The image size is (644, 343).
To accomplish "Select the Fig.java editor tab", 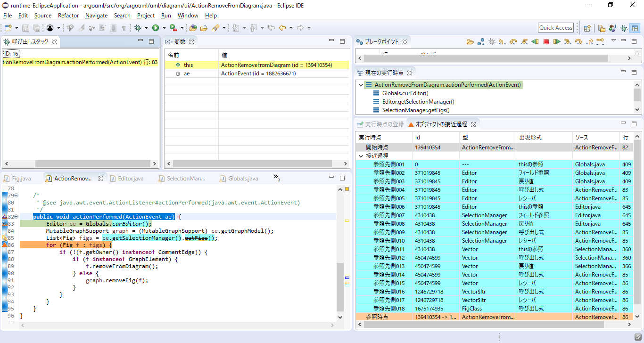I will tap(18, 179).
